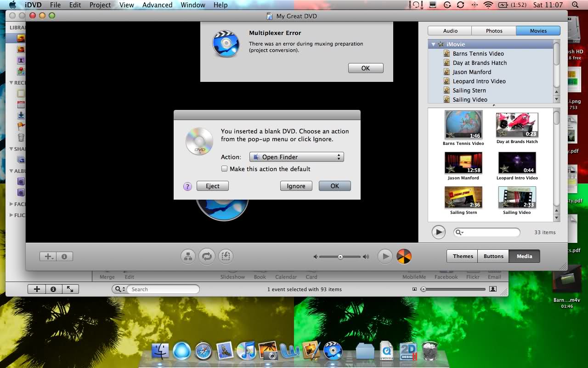Open Finder from the Dock
Screen dimensions: 588x368
(x=160, y=351)
